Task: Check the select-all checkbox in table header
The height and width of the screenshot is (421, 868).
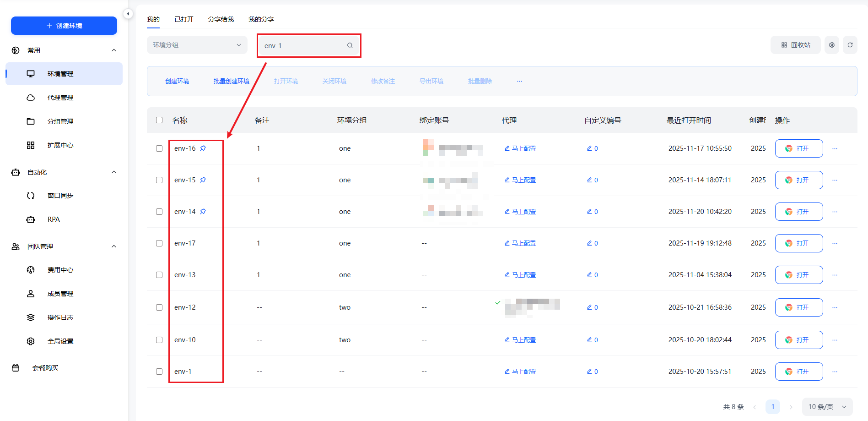Action: 159,120
